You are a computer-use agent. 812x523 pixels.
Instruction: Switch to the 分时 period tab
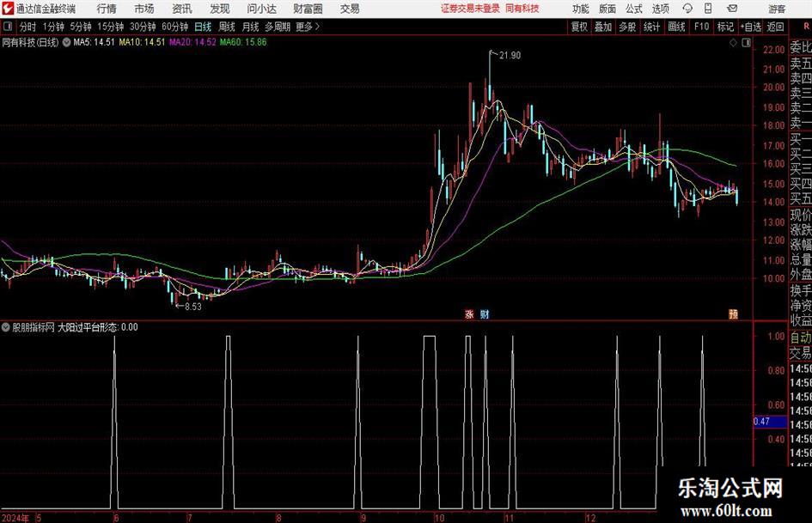tap(28, 27)
